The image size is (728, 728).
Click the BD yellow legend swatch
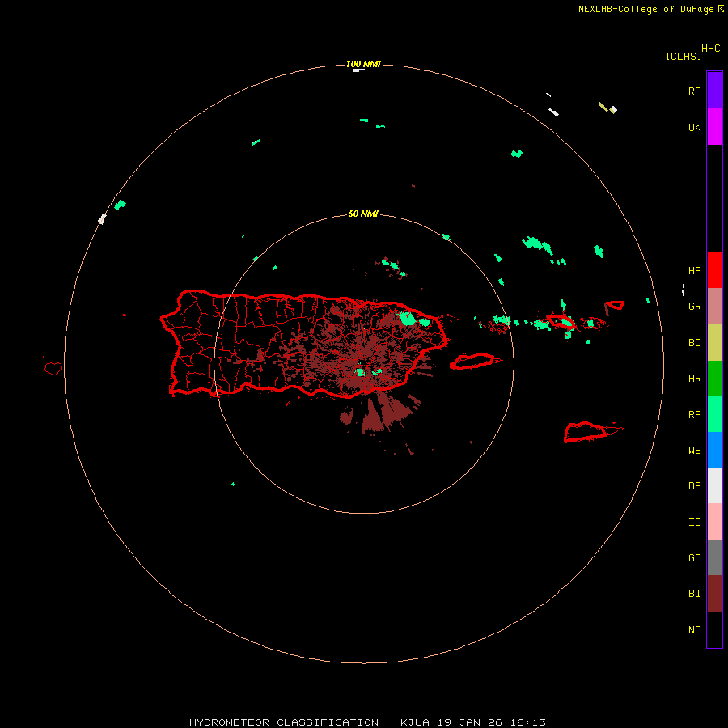pos(714,343)
